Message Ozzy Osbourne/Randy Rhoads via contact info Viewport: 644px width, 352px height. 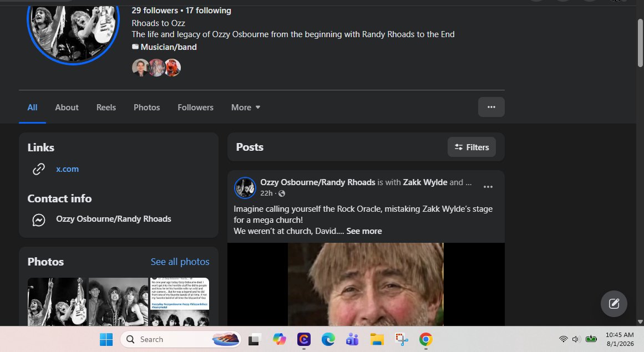(x=113, y=219)
